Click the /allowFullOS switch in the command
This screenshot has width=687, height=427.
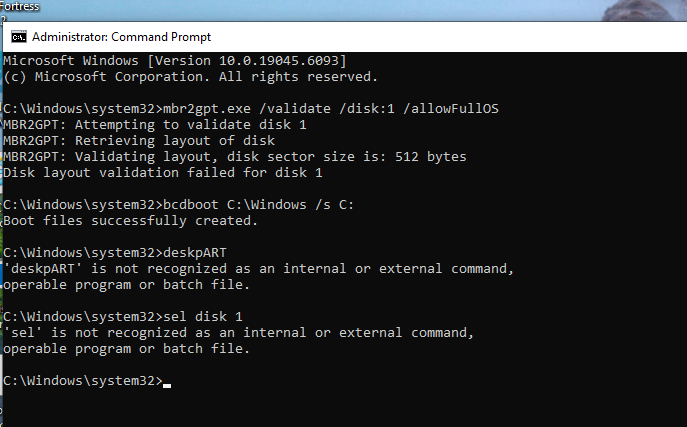pyautogui.click(x=450, y=109)
